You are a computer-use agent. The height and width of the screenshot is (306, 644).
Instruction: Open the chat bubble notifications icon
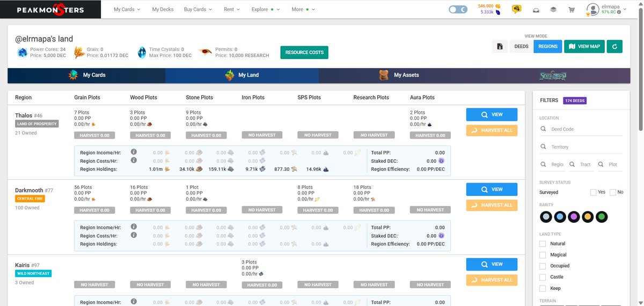pos(516,9)
